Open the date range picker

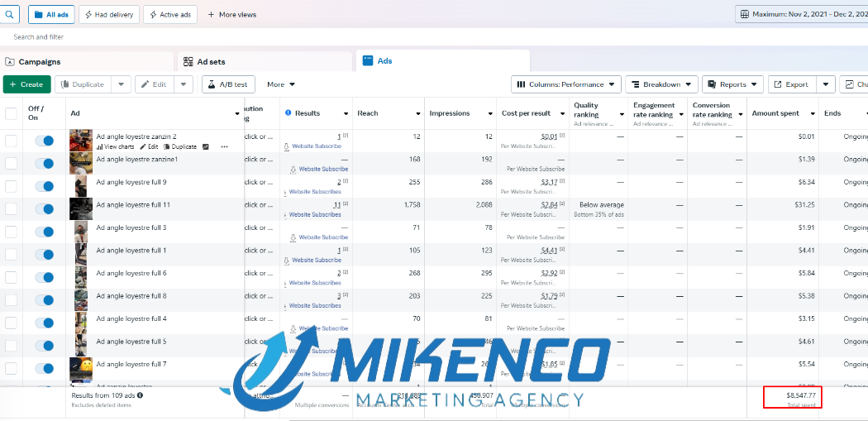click(802, 14)
